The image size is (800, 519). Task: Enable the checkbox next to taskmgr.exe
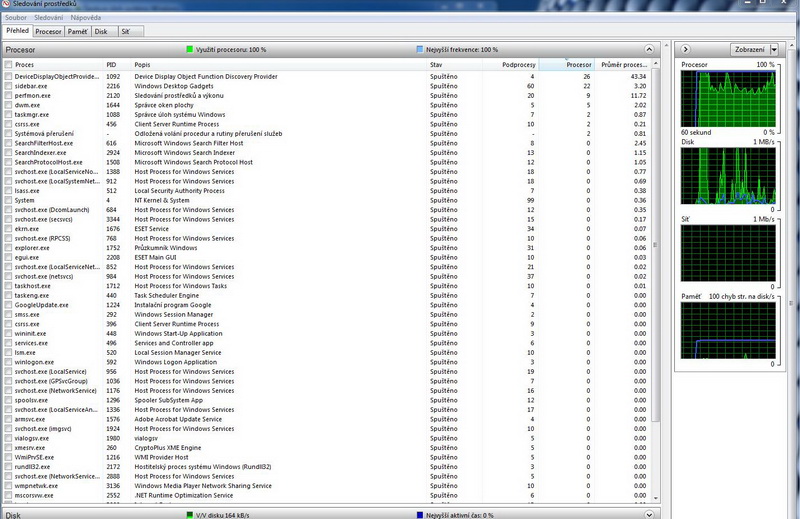(9, 115)
